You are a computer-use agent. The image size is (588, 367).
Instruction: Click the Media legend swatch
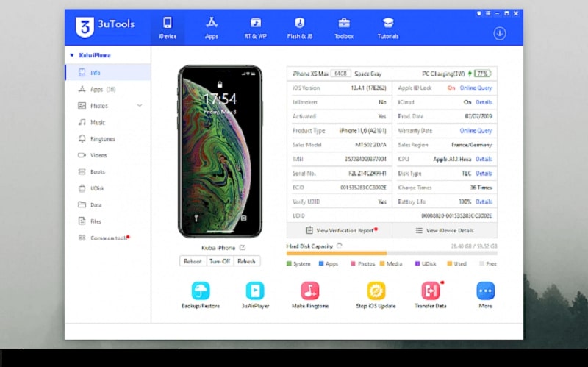[x=382, y=264]
